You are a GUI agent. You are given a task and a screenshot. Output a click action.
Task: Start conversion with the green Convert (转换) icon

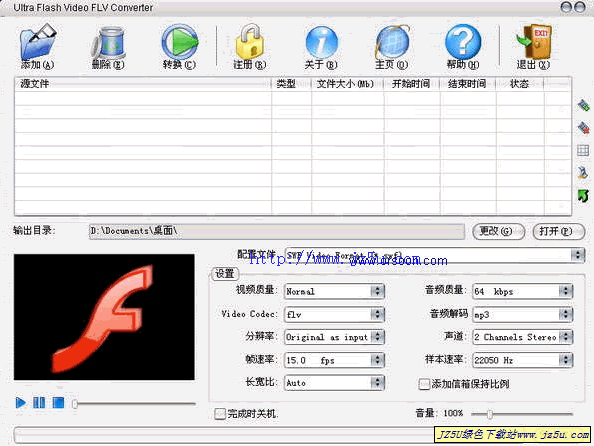click(180, 42)
